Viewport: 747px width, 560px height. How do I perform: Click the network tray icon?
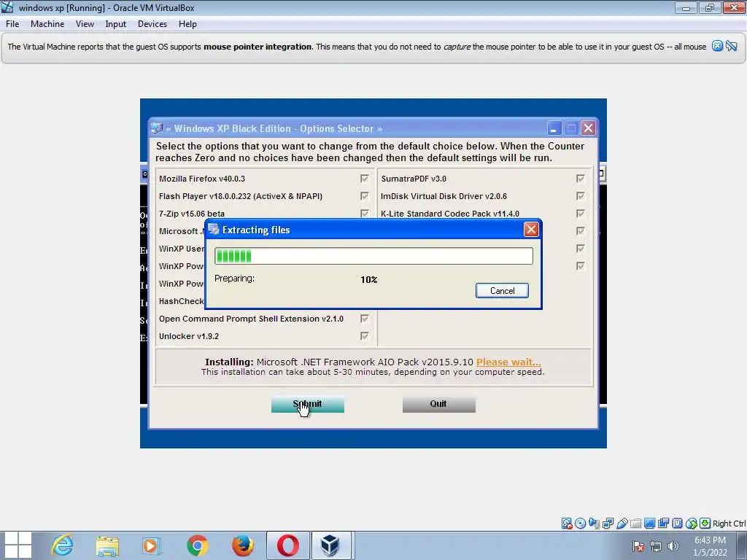[x=656, y=546]
